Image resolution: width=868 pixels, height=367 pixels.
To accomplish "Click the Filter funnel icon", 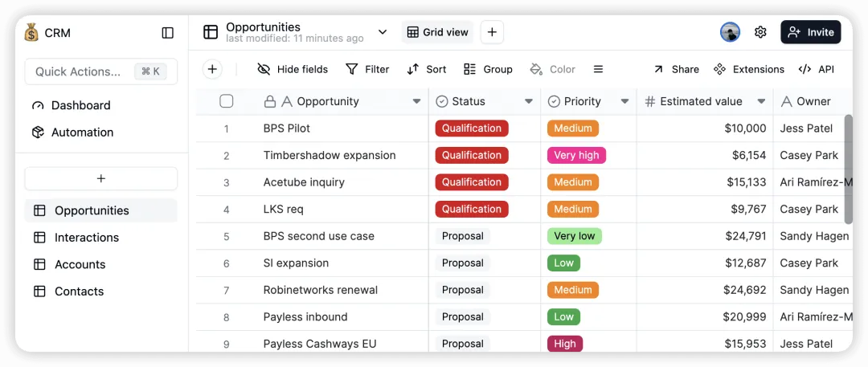I will click(352, 69).
